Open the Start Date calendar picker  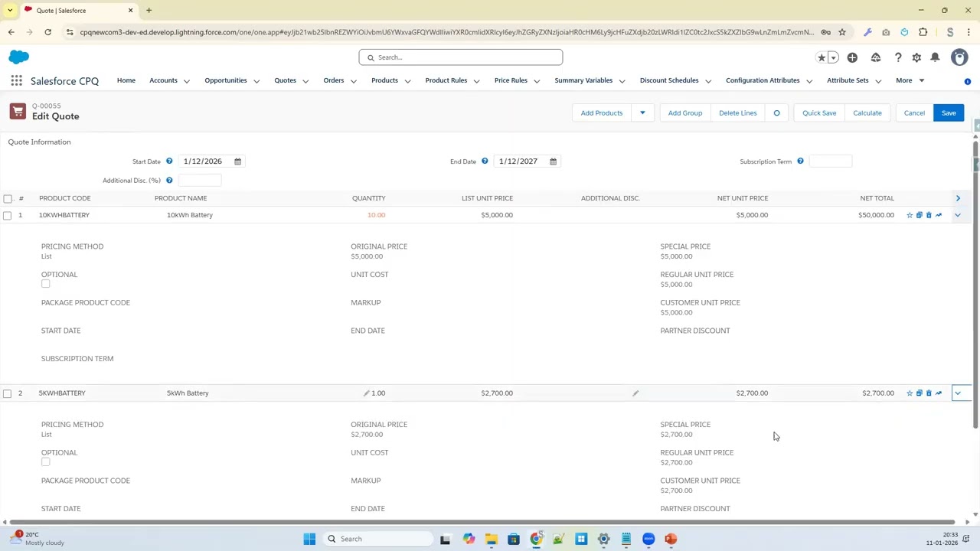[237, 161]
